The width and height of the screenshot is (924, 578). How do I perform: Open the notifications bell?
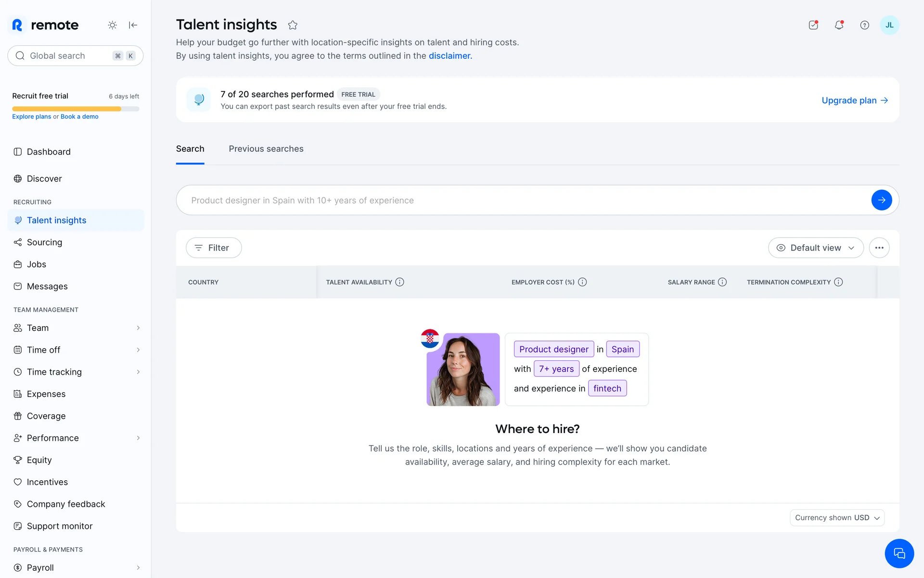coord(839,25)
